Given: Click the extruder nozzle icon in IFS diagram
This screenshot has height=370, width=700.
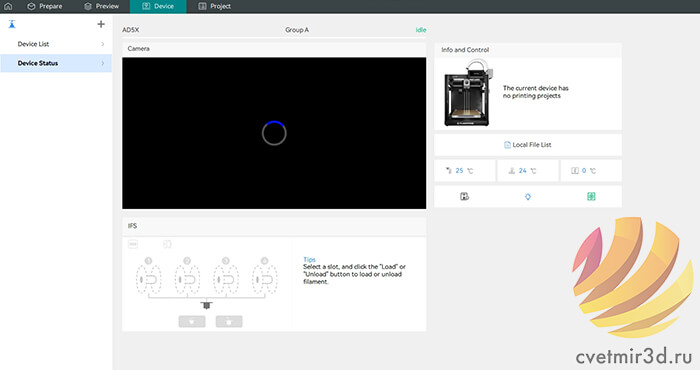Looking at the screenshot, I should pos(206,305).
